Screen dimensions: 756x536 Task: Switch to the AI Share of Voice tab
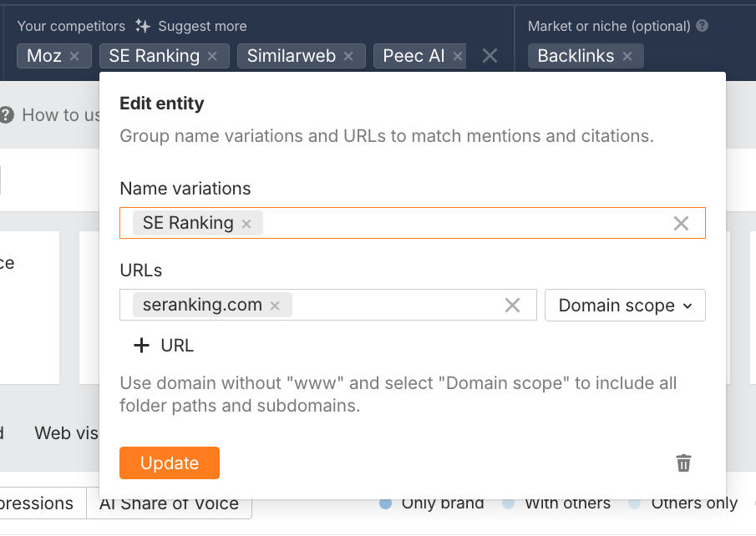pos(169,503)
